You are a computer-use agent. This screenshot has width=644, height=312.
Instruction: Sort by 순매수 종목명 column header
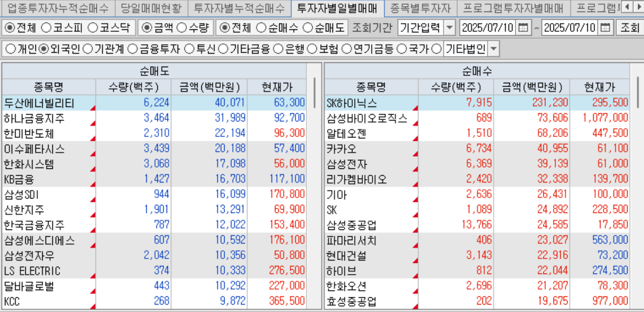371,87
